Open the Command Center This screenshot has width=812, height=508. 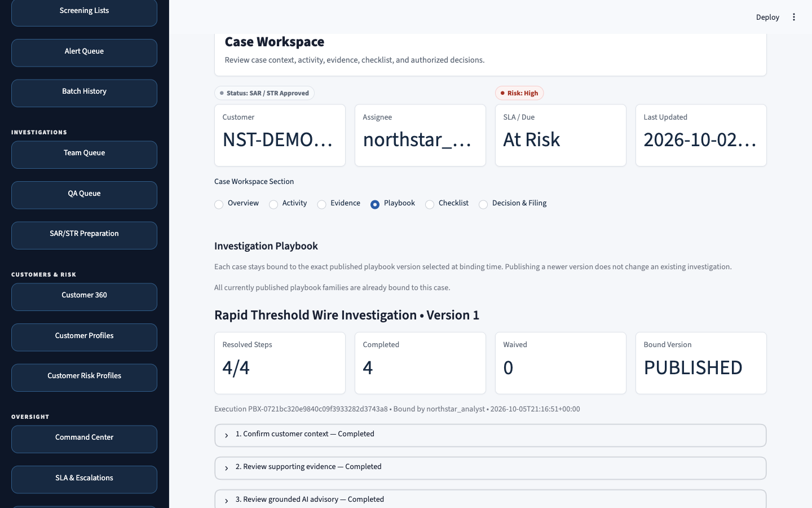pyautogui.click(x=84, y=439)
